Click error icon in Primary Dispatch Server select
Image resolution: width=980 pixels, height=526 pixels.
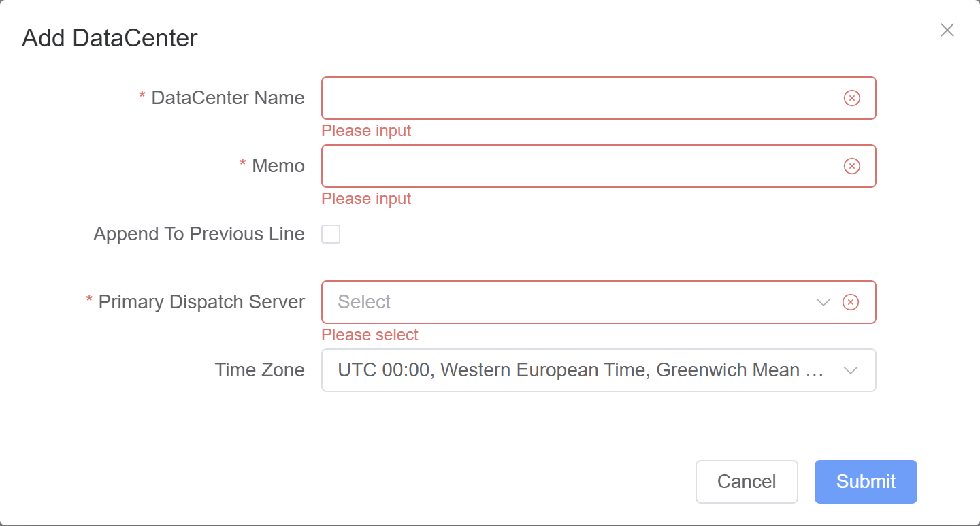pyautogui.click(x=851, y=302)
